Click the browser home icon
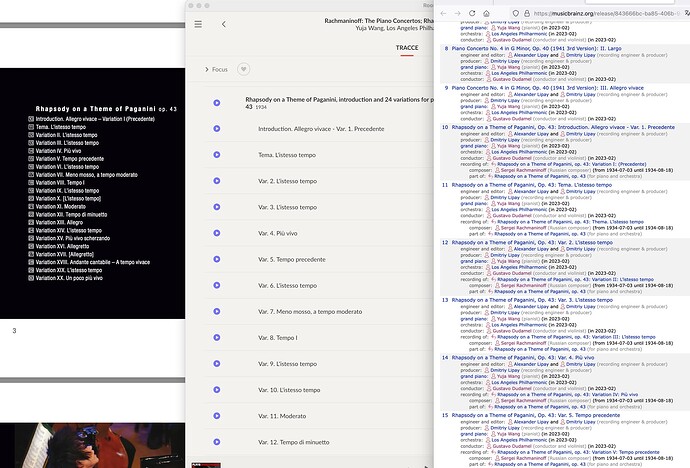The image size is (690, 468). tap(486, 13)
